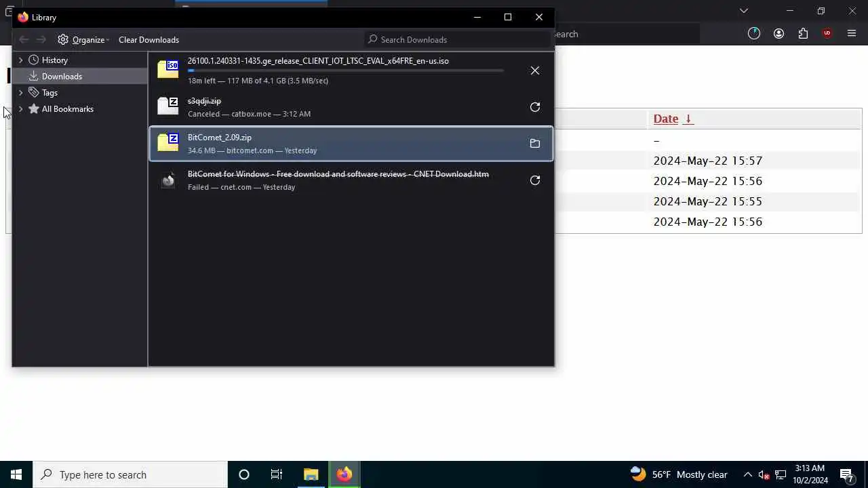The image size is (868, 488).
Task: Show hidden system tray icons
Action: tap(748, 474)
